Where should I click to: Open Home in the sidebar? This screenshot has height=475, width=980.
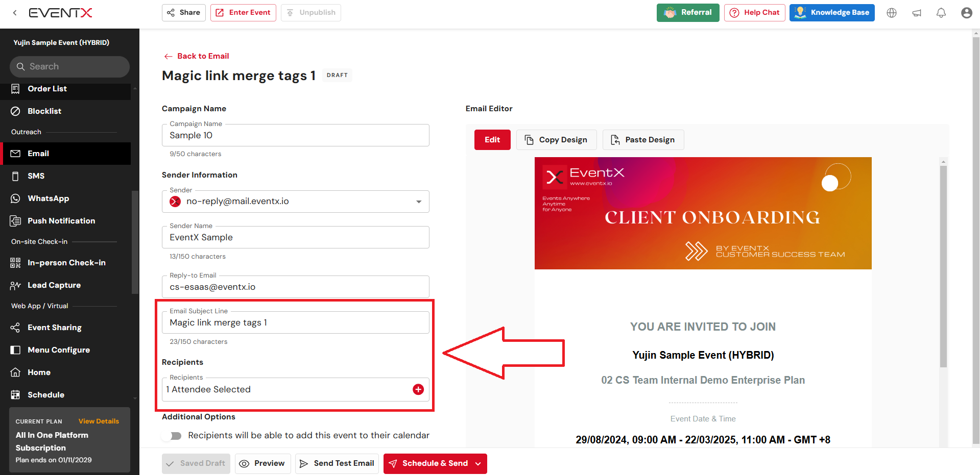66,372
